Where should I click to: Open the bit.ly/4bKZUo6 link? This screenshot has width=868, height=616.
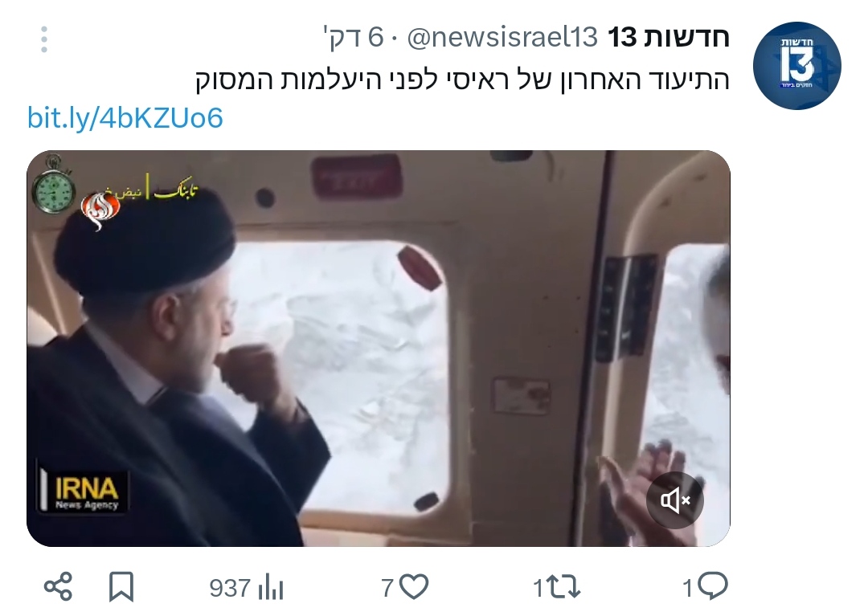125,118
